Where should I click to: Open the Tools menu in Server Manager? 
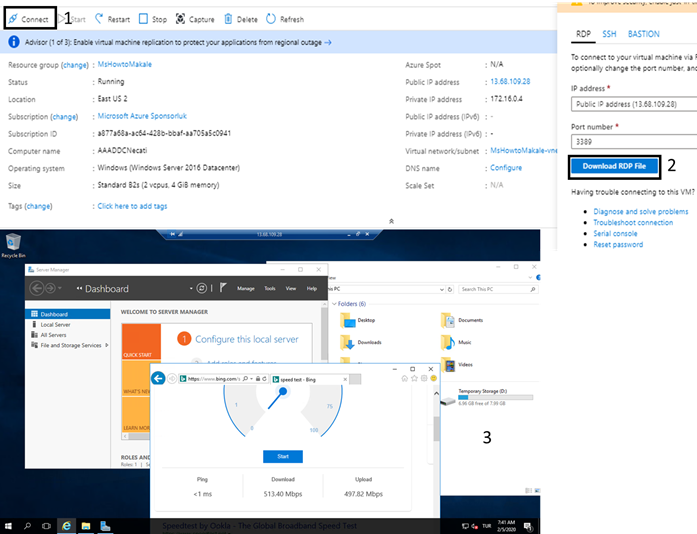tap(270, 289)
